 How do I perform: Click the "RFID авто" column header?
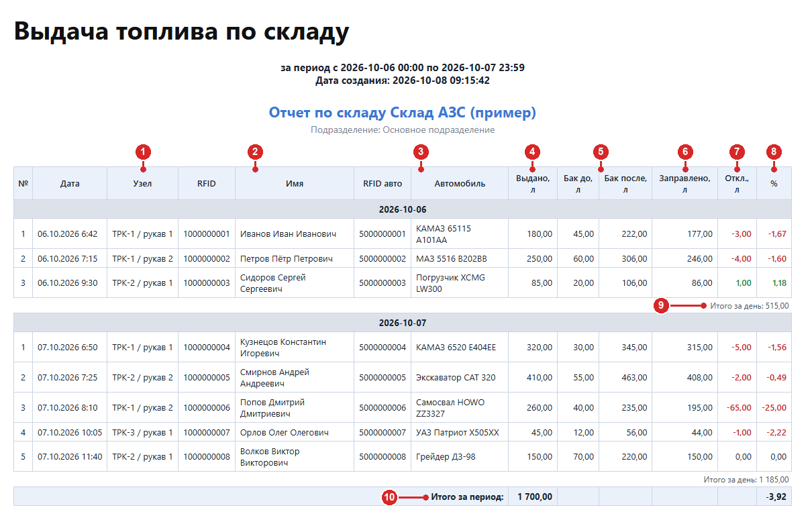383,183
